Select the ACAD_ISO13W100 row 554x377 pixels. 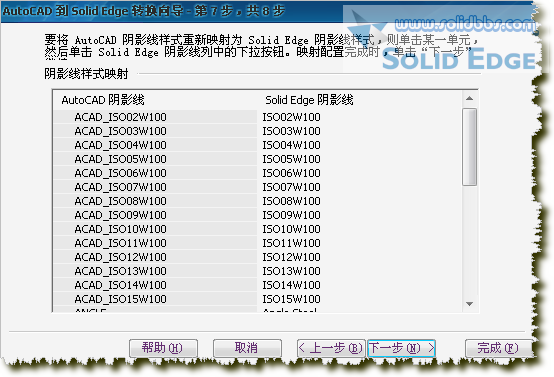[155, 271]
